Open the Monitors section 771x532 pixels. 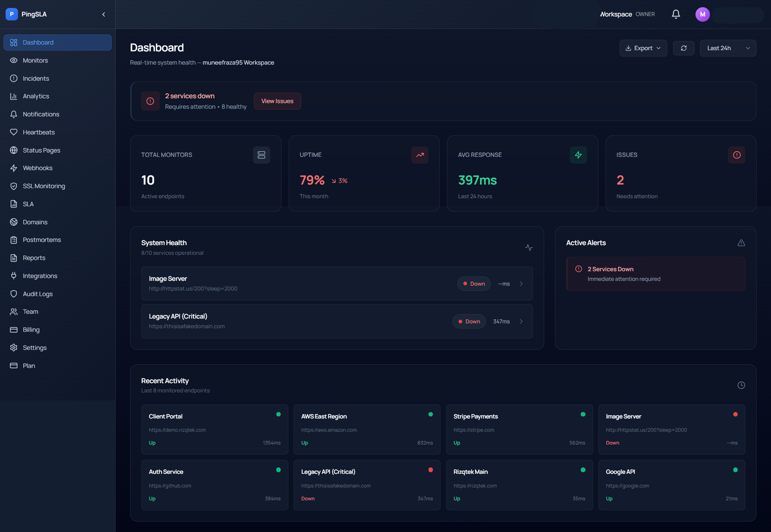pos(35,60)
